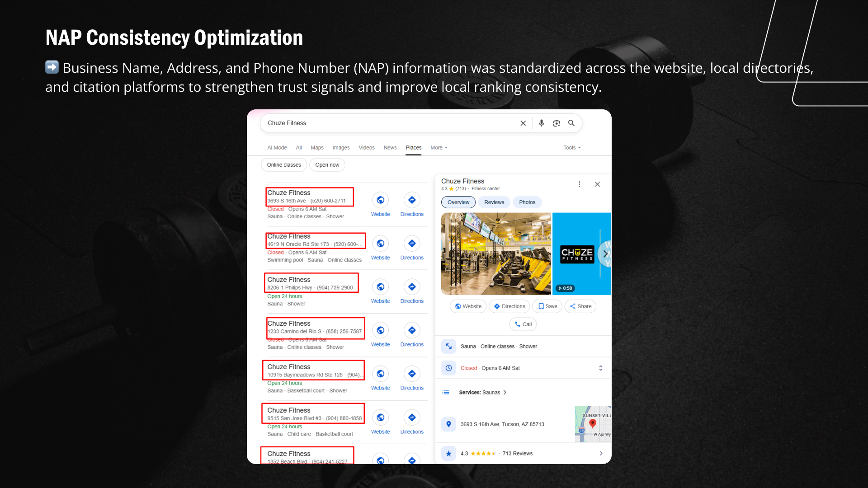Toggle the Online classes filter chip

tap(284, 165)
